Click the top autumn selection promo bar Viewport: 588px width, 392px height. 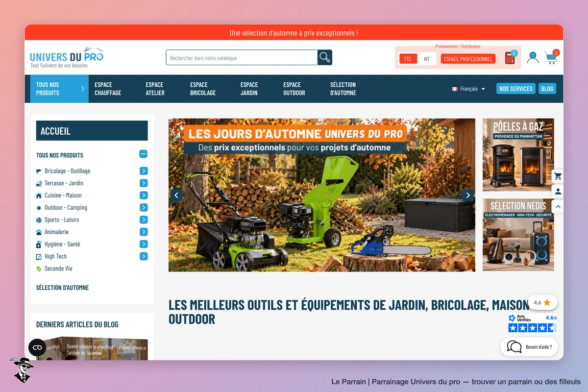294,32
